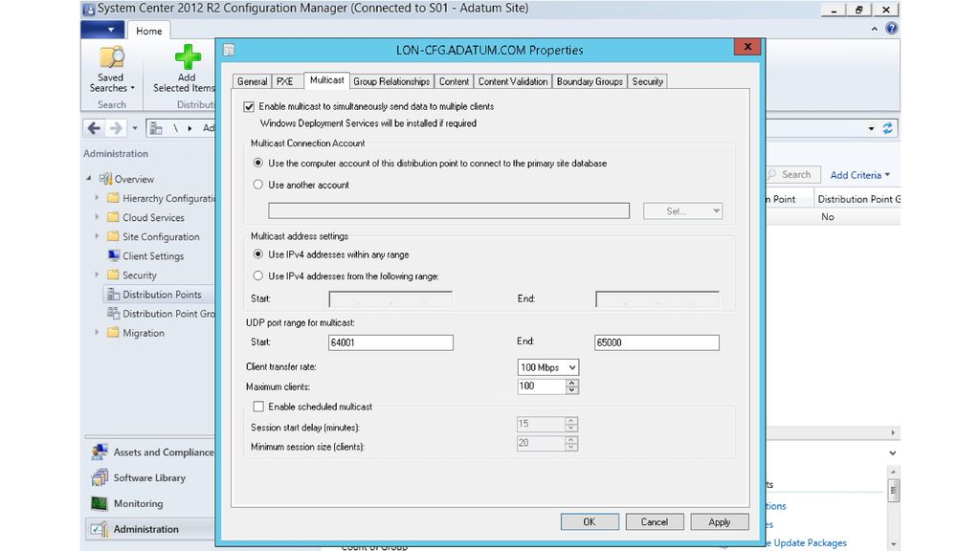
Task: Click the Software Library workspace icon
Action: 100,477
